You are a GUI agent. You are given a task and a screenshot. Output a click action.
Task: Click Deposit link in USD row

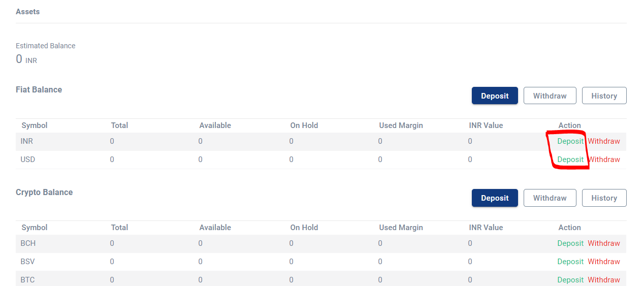pos(570,160)
